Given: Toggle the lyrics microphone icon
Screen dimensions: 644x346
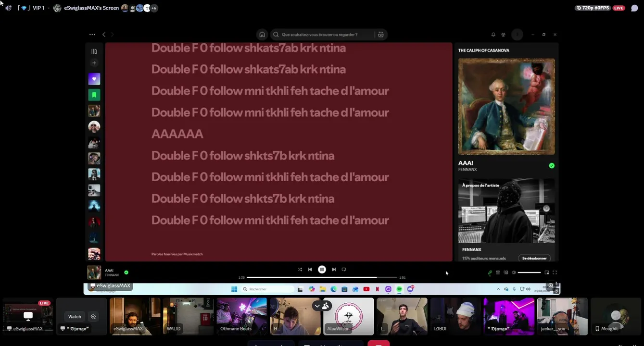Looking at the screenshot, I should 490,272.
